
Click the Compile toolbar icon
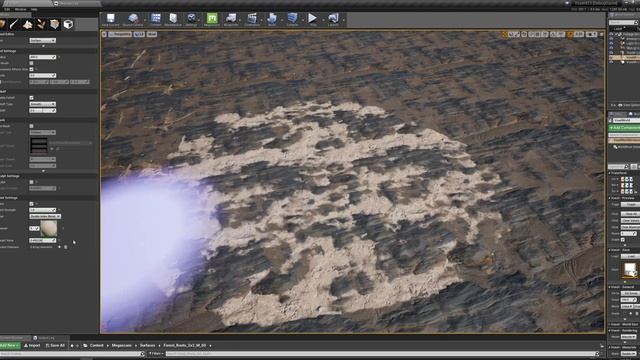[292, 20]
